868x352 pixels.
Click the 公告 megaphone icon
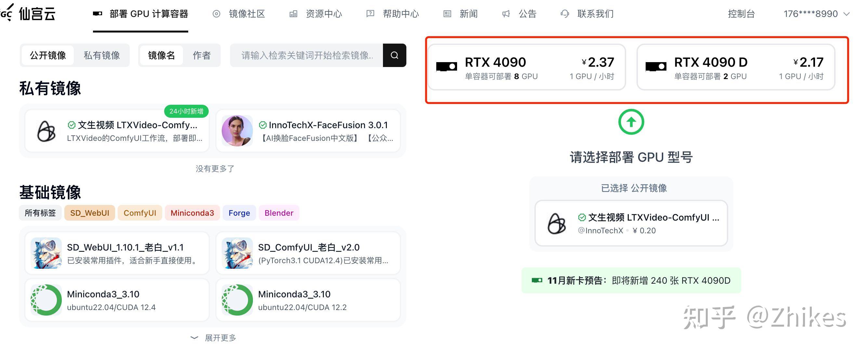pyautogui.click(x=506, y=14)
